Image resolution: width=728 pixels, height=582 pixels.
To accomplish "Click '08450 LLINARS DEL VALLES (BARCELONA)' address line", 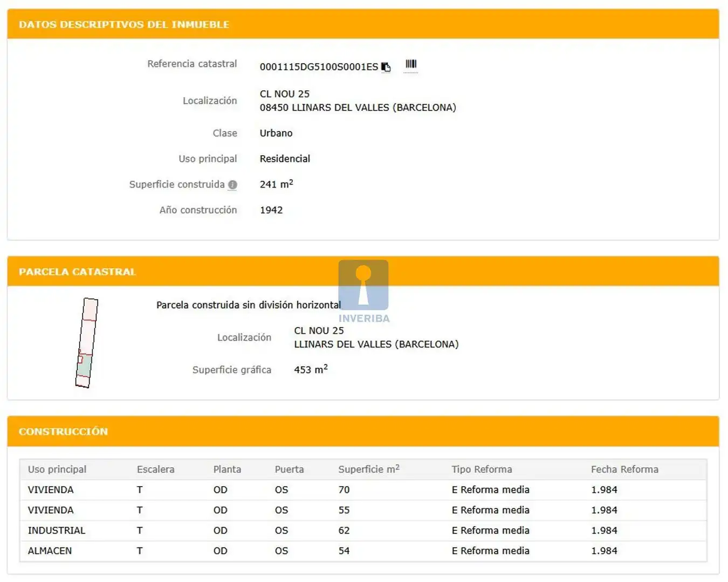I will (x=358, y=108).
